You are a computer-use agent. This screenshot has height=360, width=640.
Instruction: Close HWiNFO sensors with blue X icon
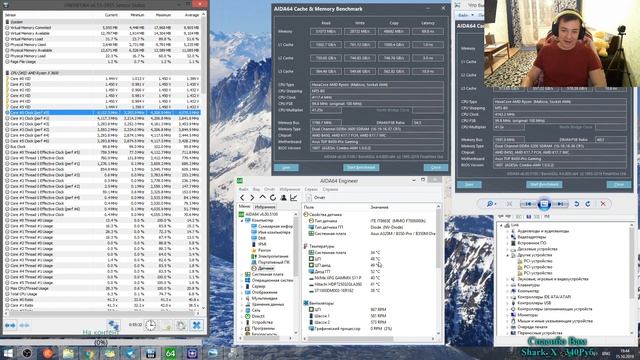point(197,325)
